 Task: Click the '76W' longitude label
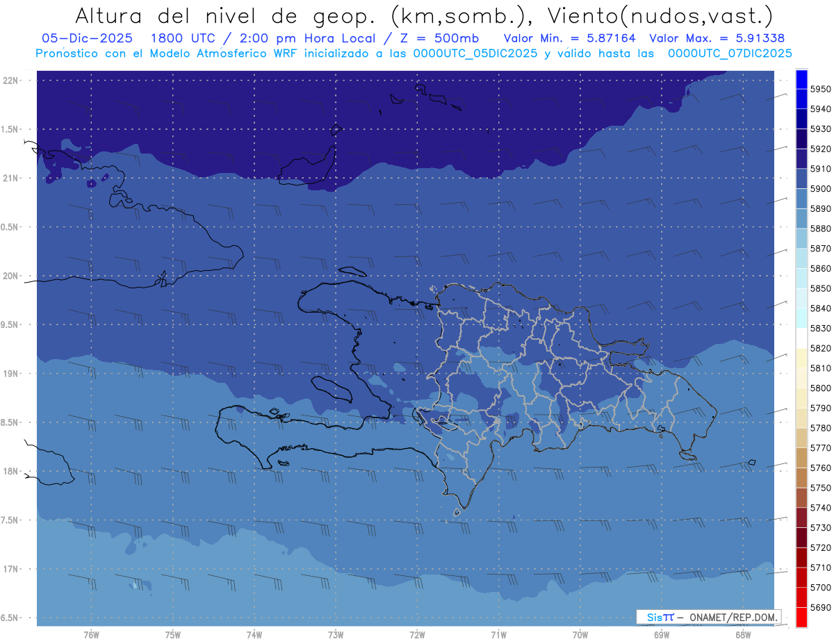[91, 635]
